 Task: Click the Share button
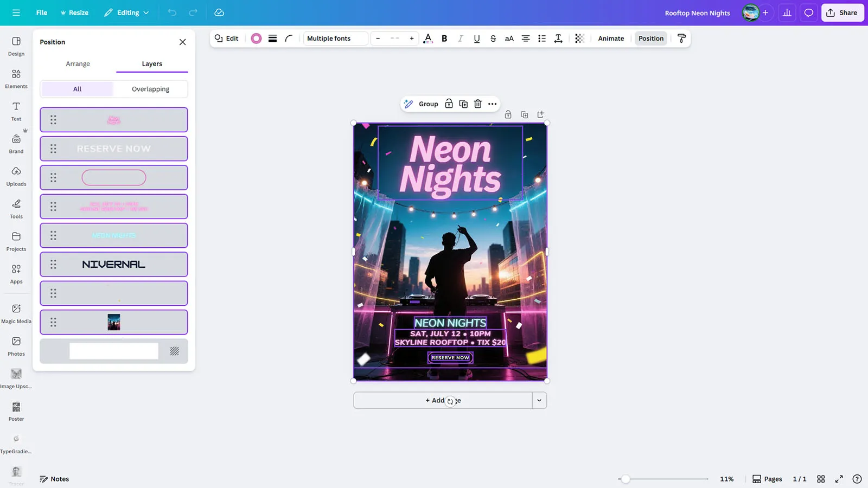point(842,12)
